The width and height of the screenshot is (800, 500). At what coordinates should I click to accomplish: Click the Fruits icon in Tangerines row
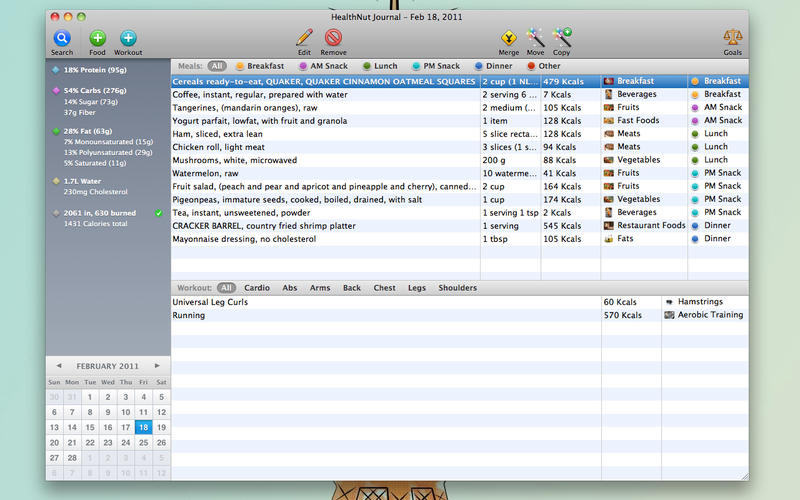pyautogui.click(x=608, y=108)
